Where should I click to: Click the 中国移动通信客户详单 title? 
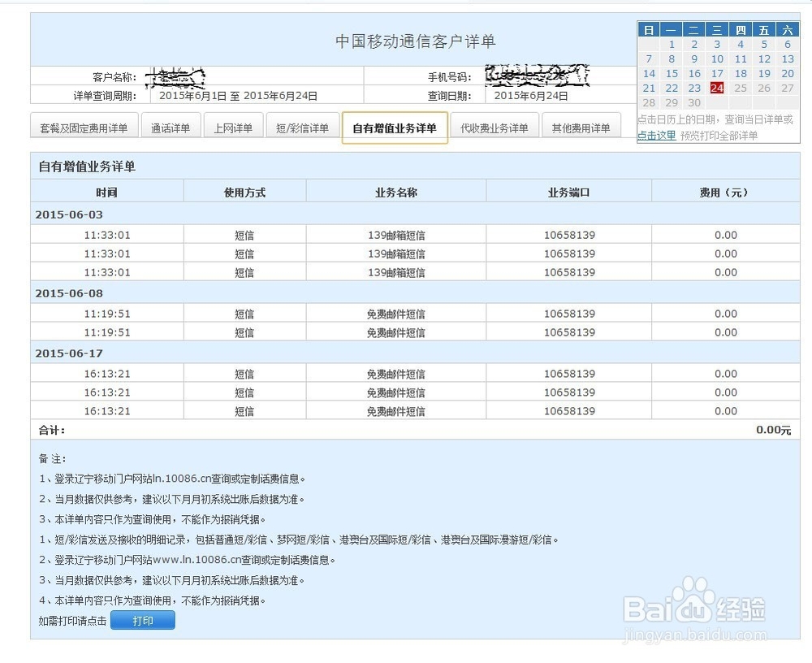point(415,41)
